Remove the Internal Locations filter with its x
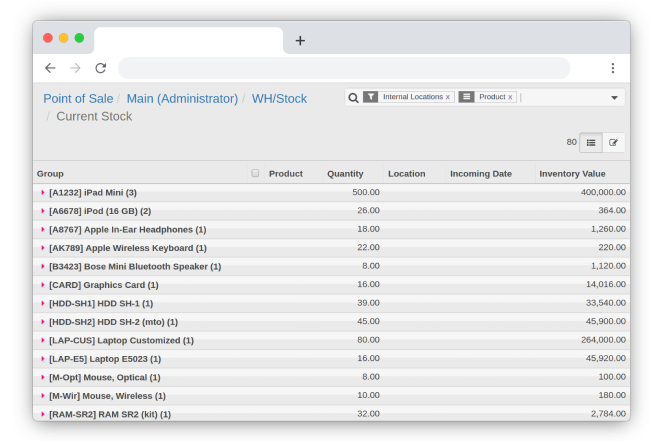This screenshot has height=441, width=663. coord(447,97)
